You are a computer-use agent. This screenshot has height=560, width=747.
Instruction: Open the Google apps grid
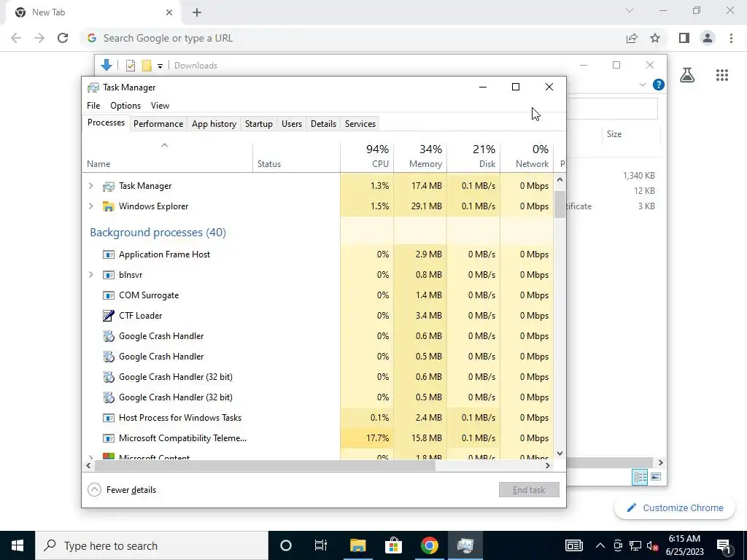[722, 75]
